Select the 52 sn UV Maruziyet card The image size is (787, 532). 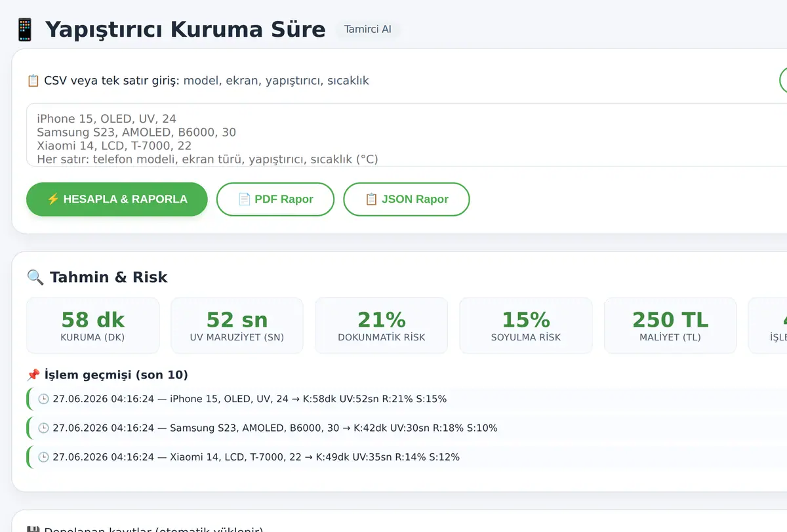237,326
